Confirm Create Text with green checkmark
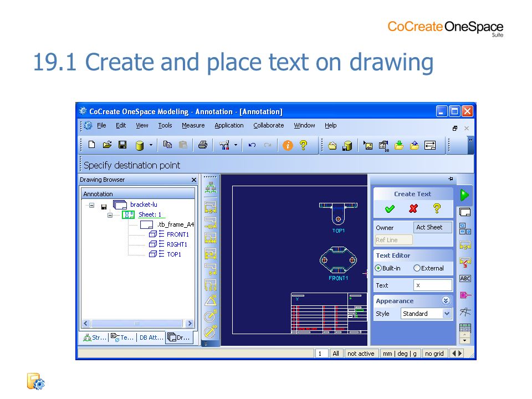Viewport: 532px width, 399px height. tap(390, 209)
